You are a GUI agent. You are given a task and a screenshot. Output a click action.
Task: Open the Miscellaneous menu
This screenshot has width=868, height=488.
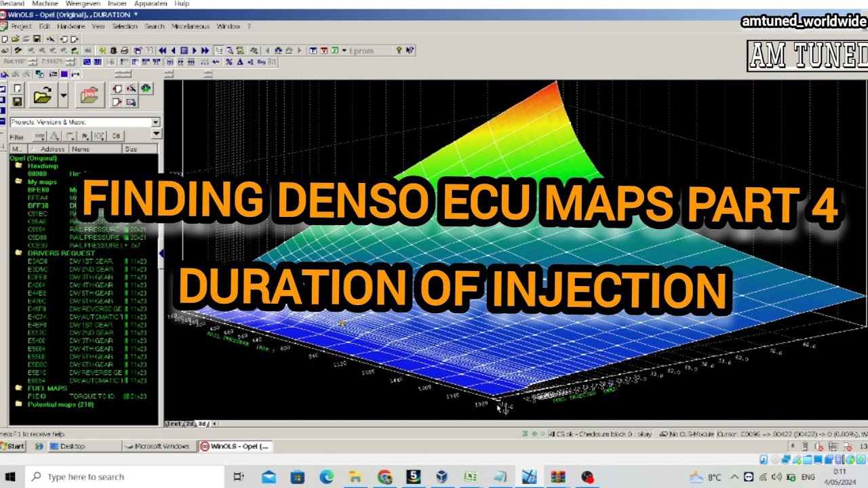pos(191,26)
